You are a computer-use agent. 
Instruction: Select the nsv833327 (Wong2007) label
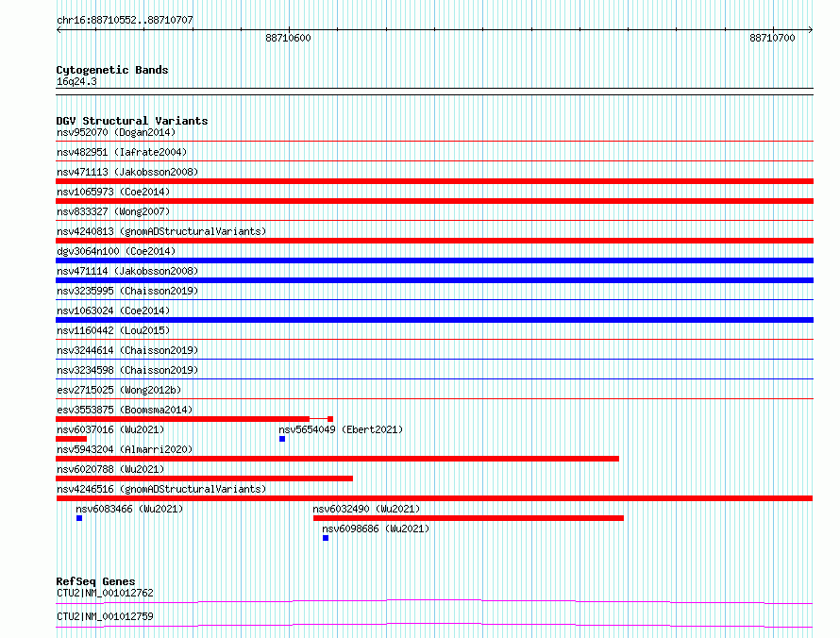[113, 211]
